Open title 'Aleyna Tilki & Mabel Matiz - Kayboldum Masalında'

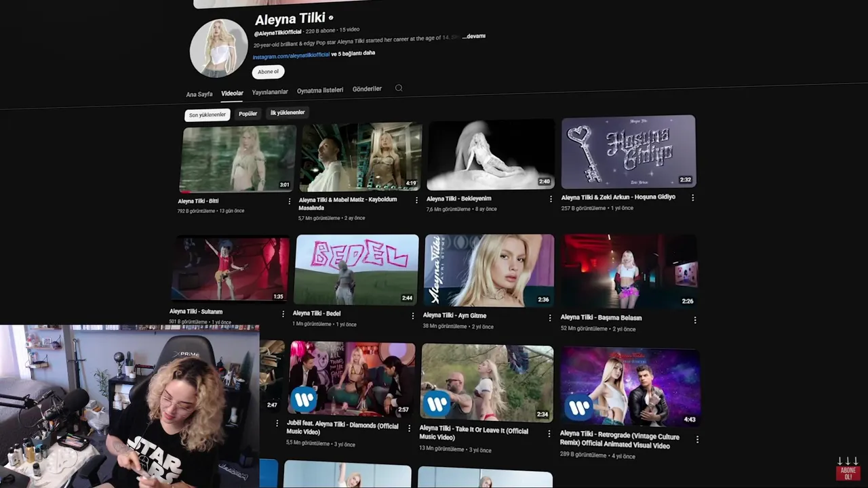[348, 203]
